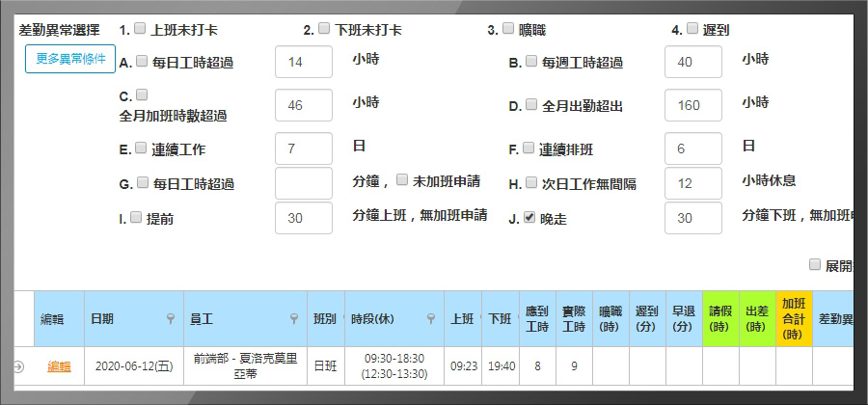This screenshot has width=868, height=405.
Task: Enable the 下班未打卡 checkbox
Action: click(324, 29)
